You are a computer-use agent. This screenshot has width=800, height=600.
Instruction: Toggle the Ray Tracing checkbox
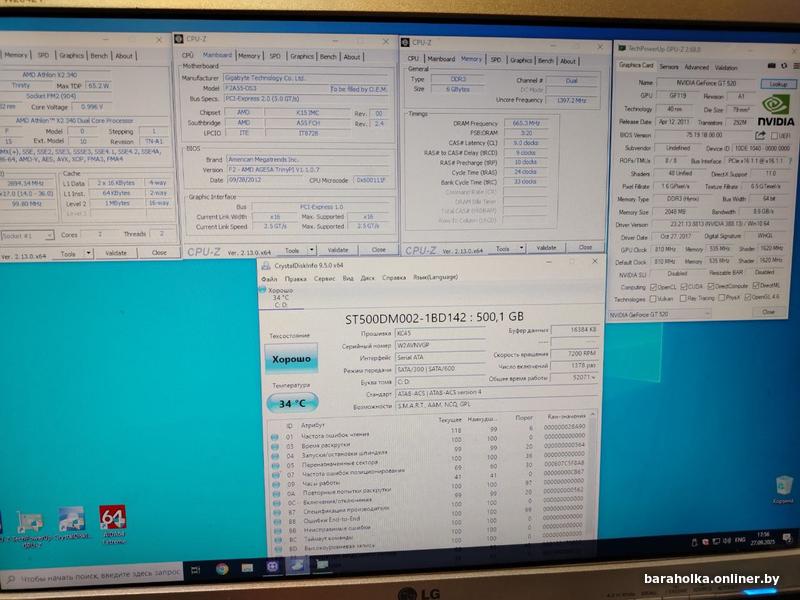[x=683, y=298]
